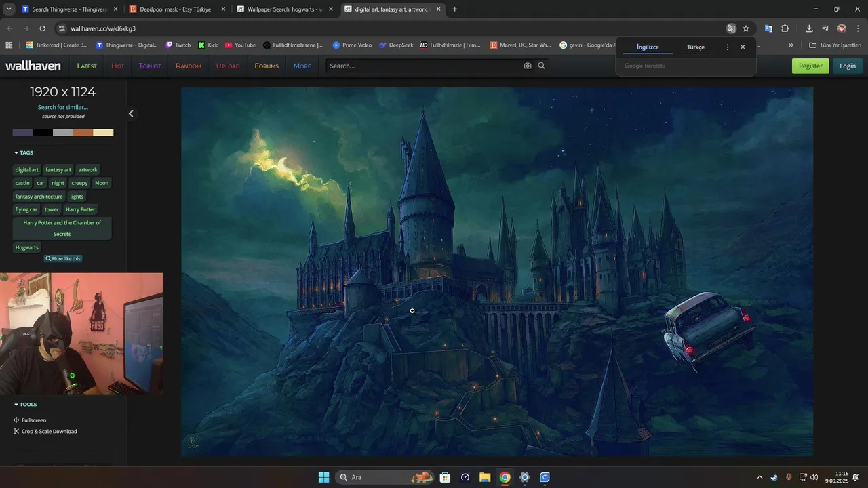The height and width of the screenshot is (488, 868).
Task: Collapse the sidebar with the arrow
Action: pos(132,113)
